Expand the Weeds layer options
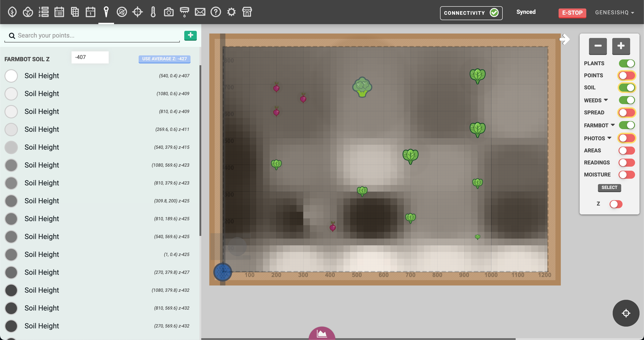 pos(606,100)
